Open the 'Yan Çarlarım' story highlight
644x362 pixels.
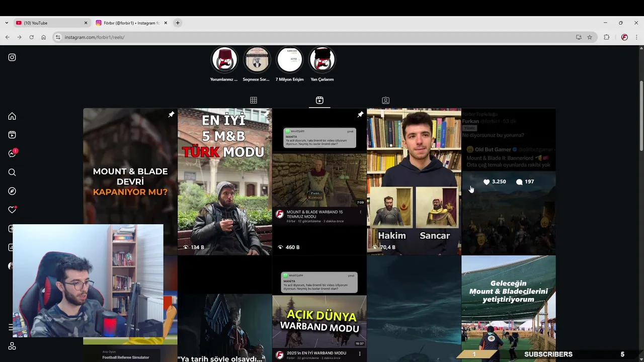(322, 64)
